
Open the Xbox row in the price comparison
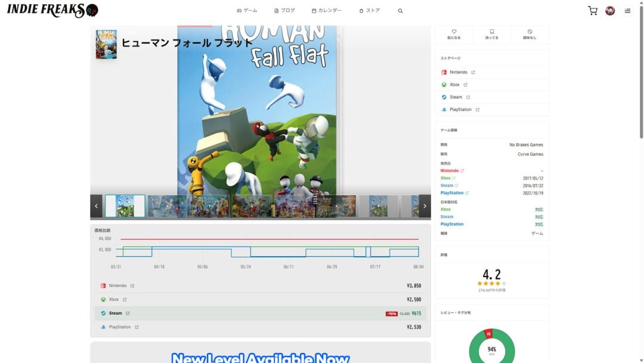(261, 299)
